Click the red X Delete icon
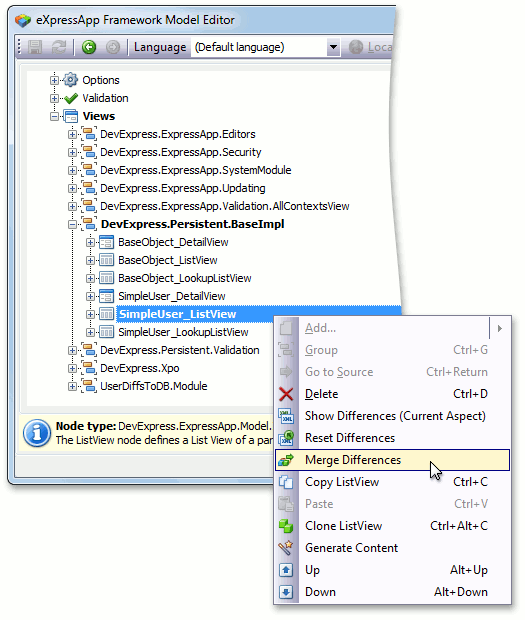 [x=286, y=394]
